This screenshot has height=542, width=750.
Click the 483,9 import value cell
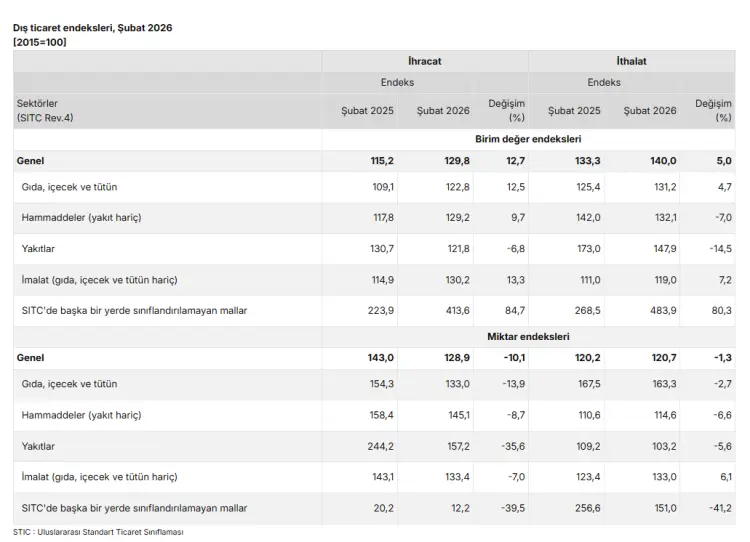(661, 311)
